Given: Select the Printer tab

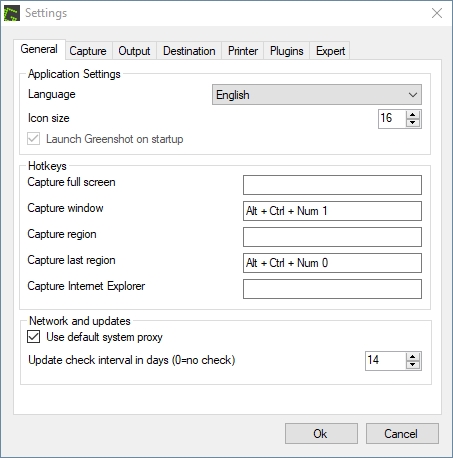Looking at the screenshot, I should pos(243,51).
